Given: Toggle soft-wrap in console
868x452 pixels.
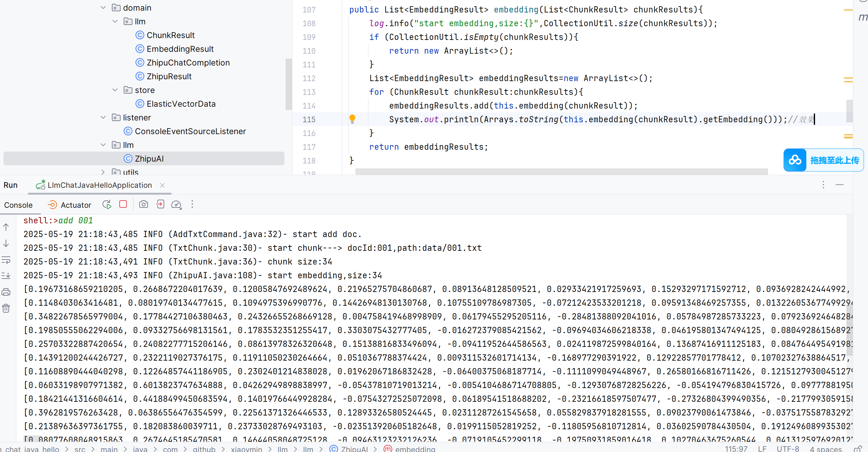Looking at the screenshot, I should [x=6, y=260].
